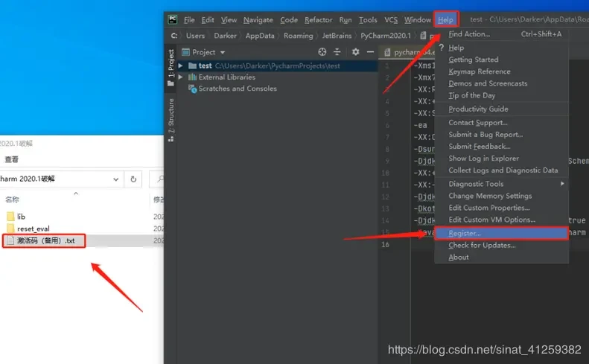This screenshot has height=364, width=589.
Task: Click the collapse all icon in Project panel
Action: [338, 52]
